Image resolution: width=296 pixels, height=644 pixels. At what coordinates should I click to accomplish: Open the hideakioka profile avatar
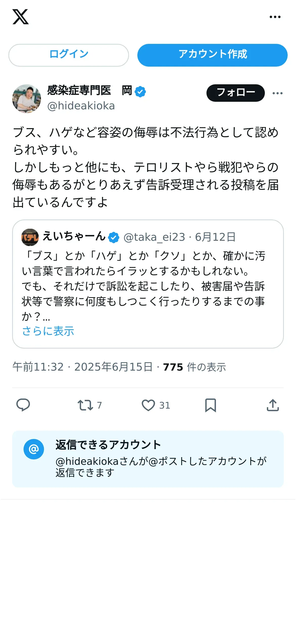point(27,99)
